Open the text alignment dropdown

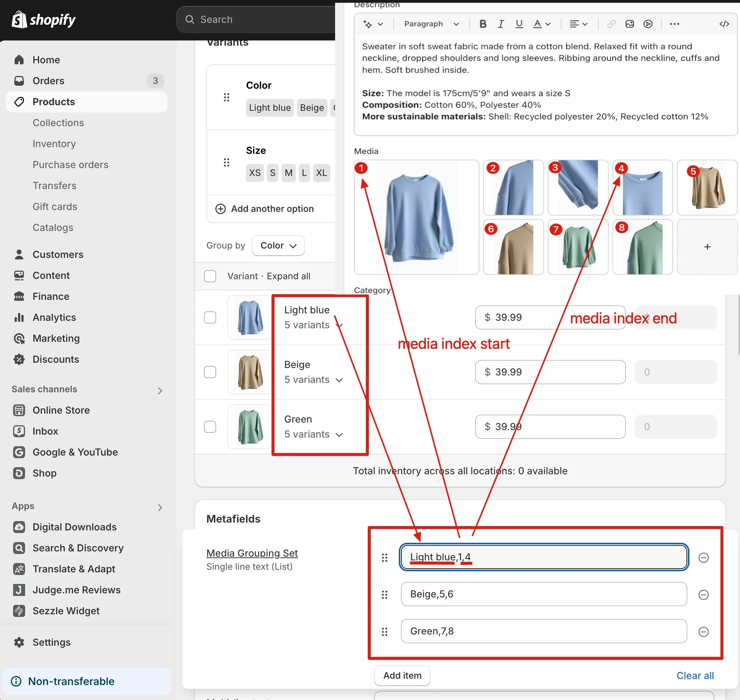[579, 24]
